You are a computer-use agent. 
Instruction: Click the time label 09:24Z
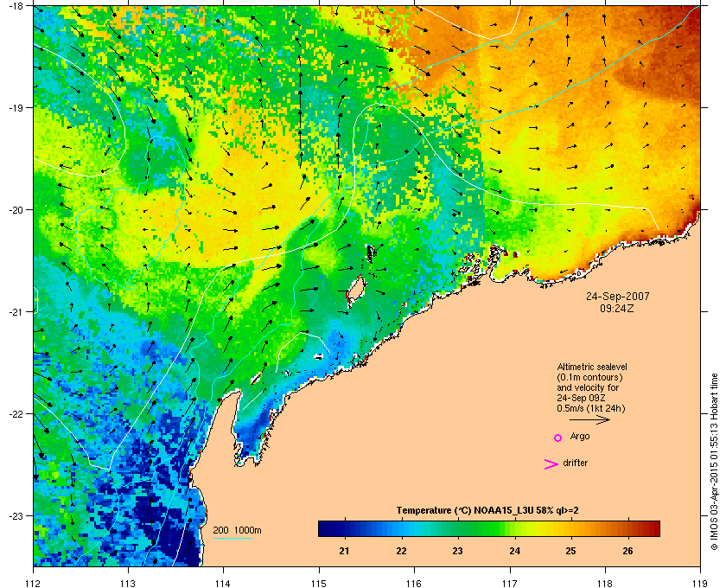617,308
